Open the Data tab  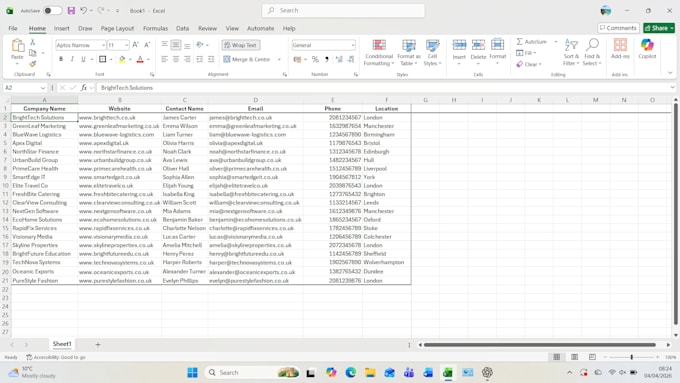(x=183, y=28)
